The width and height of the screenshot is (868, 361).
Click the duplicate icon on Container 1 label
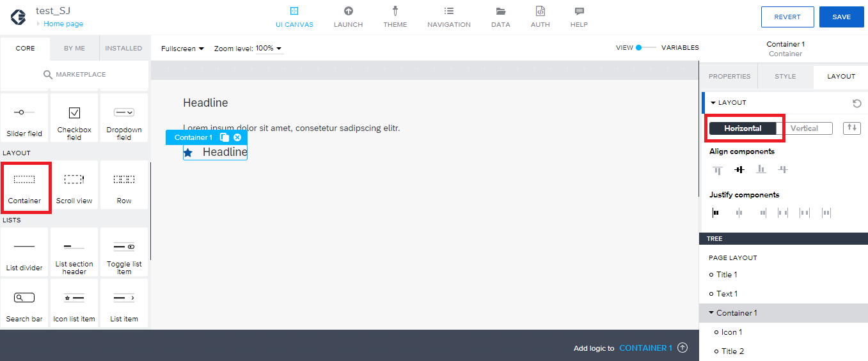pos(224,137)
